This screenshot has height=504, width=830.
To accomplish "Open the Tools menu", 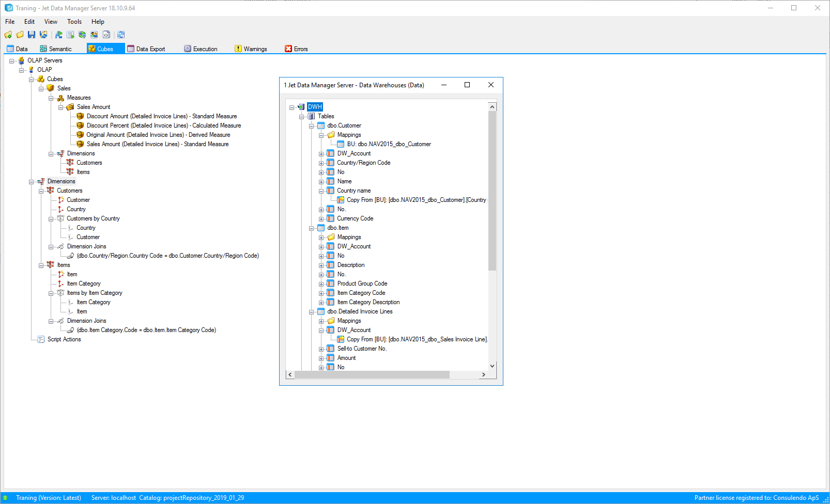I will [74, 22].
